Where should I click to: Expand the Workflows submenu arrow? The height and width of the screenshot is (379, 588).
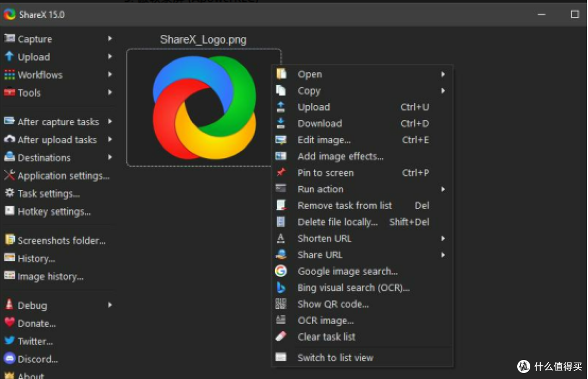click(x=110, y=74)
